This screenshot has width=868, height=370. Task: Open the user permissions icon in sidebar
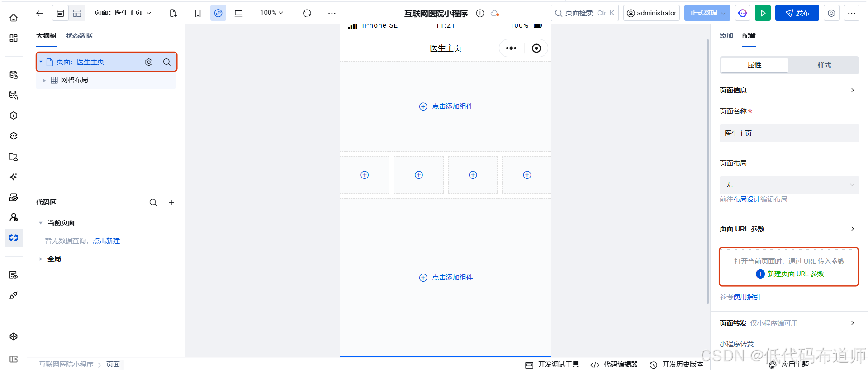(x=14, y=217)
